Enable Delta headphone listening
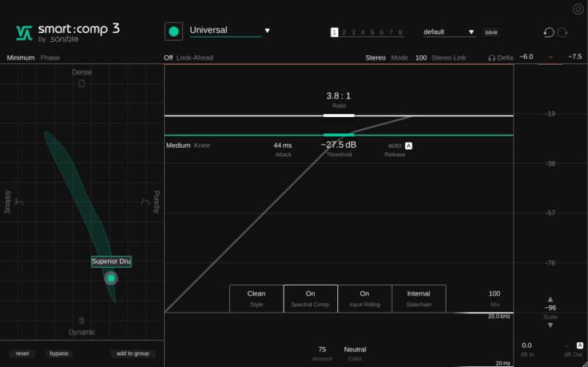 click(501, 57)
